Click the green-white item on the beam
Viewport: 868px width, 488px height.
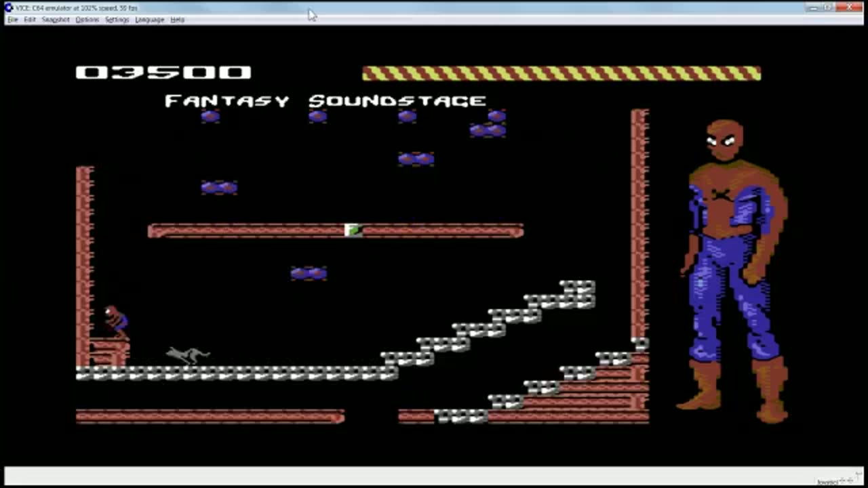pos(353,230)
